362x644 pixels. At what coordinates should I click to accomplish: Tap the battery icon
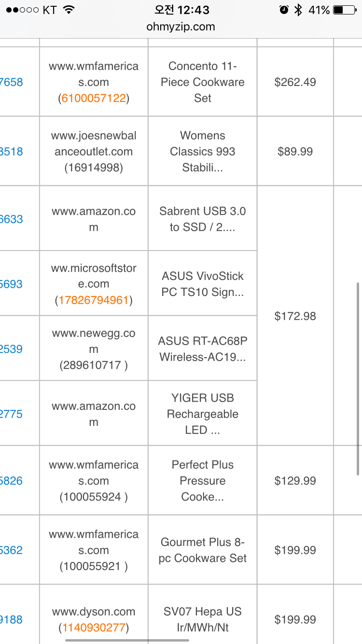click(345, 10)
